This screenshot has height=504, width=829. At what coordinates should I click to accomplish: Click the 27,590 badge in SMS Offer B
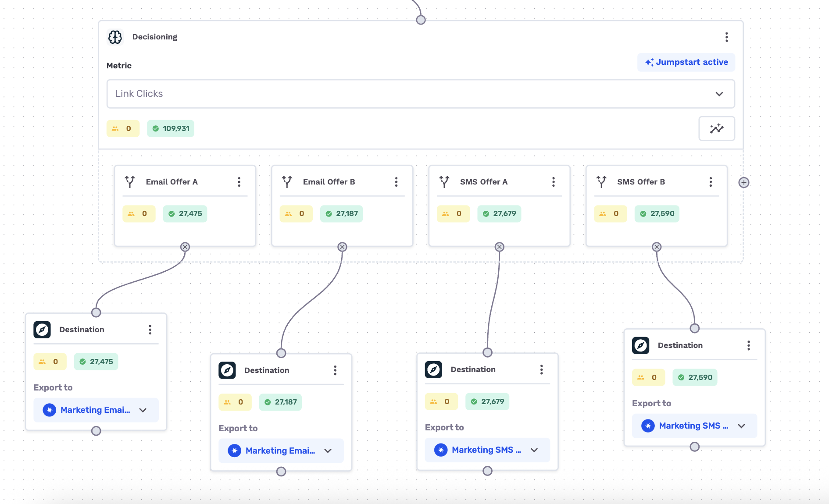657,214
